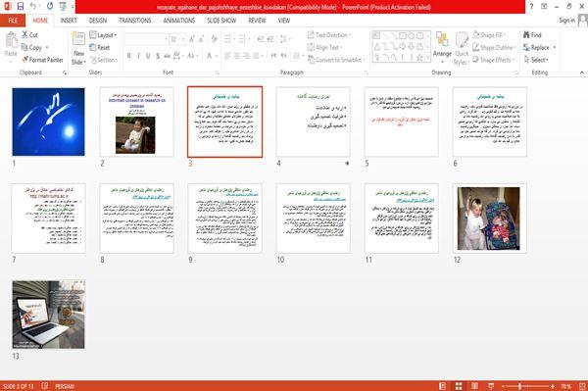The image size is (588, 391).
Task: Switch to Reading View in status bar
Action: coord(474,386)
